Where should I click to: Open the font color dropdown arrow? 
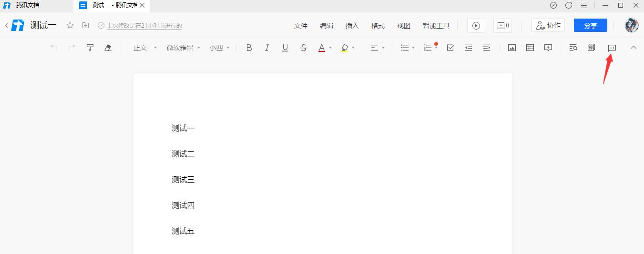[x=330, y=48]
